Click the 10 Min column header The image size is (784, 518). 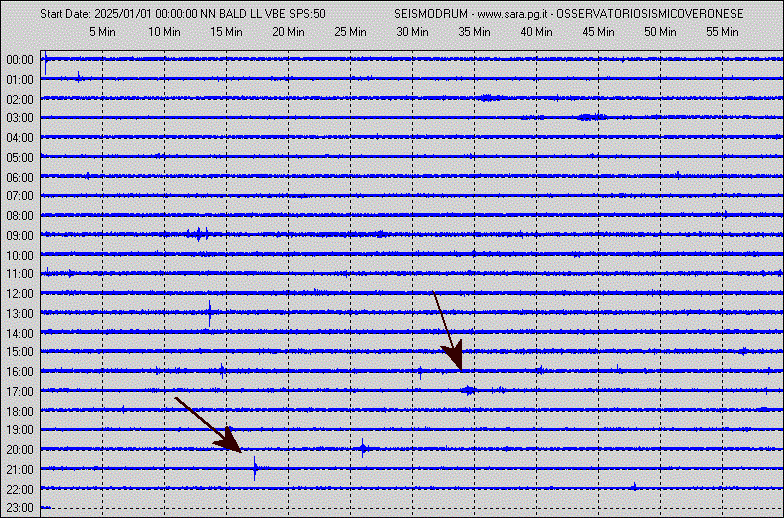164,32
